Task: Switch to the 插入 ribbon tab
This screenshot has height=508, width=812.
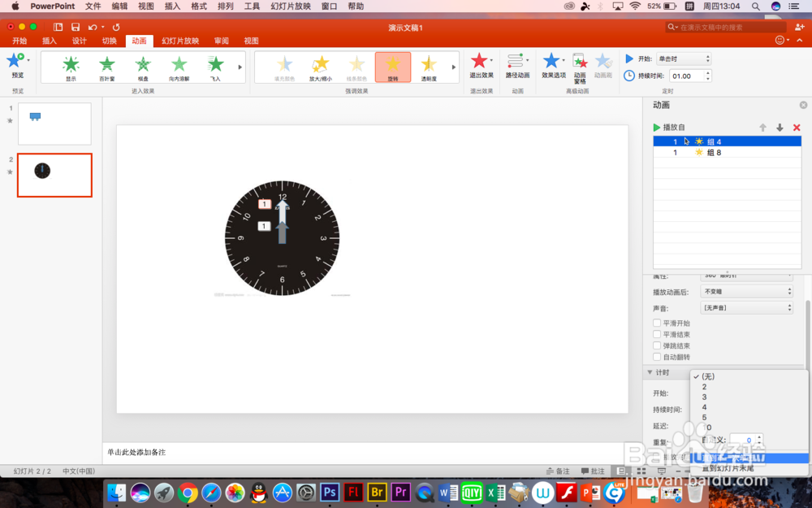Action: coord(50,41)
